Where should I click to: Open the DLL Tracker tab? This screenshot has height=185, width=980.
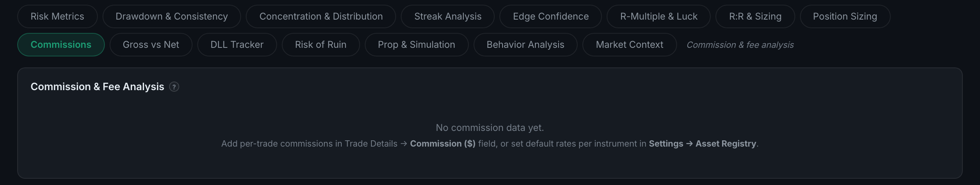pos(237,45)
